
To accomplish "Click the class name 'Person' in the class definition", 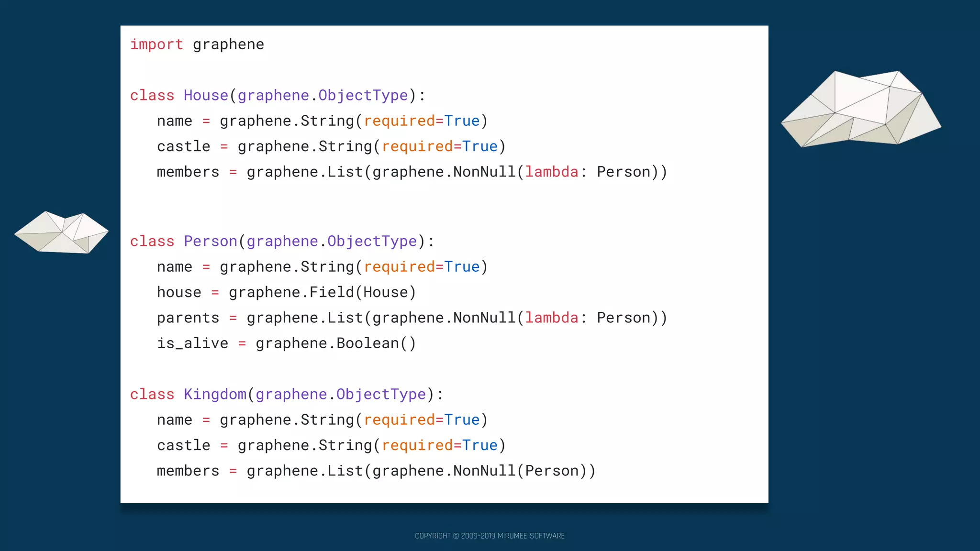I will (211, 241).
